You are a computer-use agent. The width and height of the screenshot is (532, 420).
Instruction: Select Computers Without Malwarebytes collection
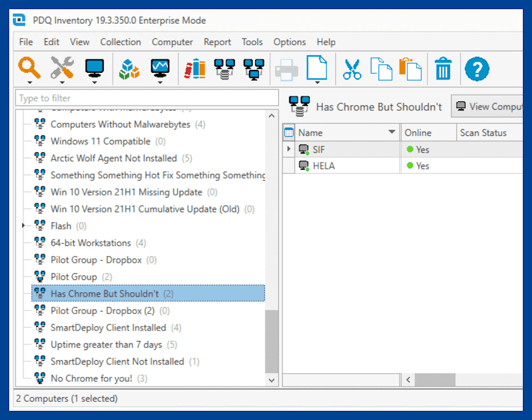click(121, 124)
